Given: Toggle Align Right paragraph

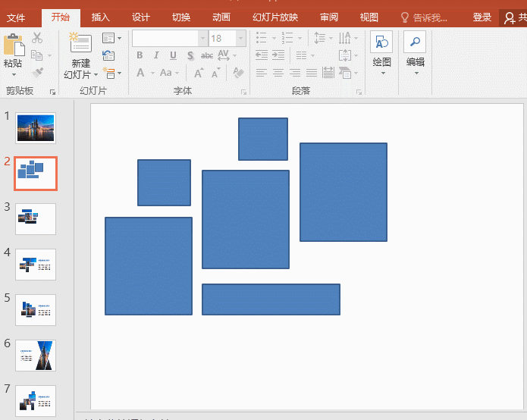Looking at the screenshot, I should 295,73.
